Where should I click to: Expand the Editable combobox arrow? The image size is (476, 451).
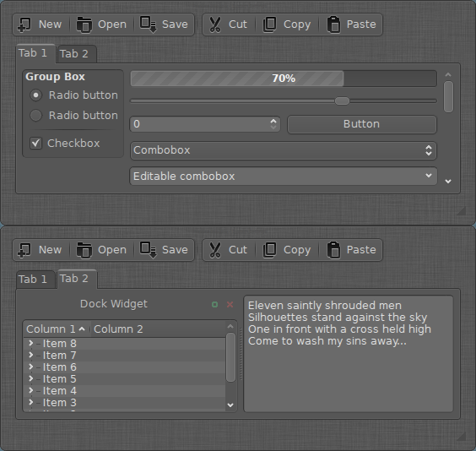click(429, 176)
